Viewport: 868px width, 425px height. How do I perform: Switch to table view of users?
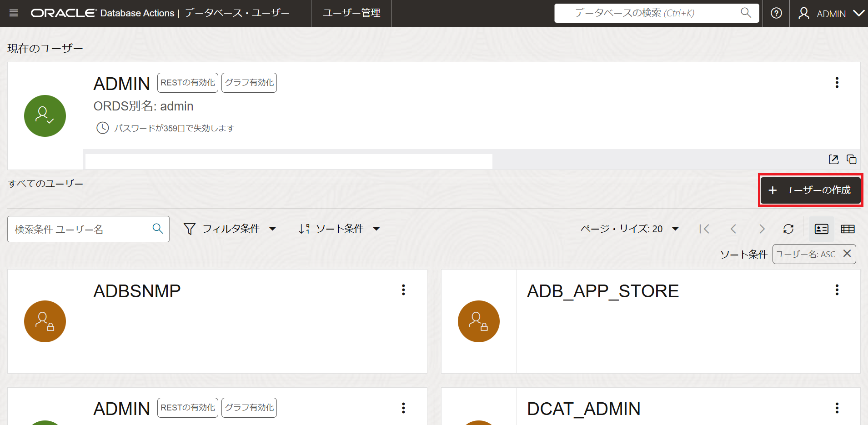[848, 229]
